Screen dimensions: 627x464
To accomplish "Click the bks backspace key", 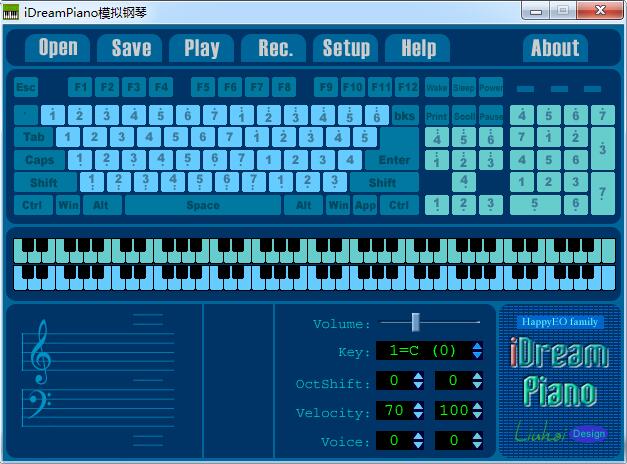I will click(405, 116).
